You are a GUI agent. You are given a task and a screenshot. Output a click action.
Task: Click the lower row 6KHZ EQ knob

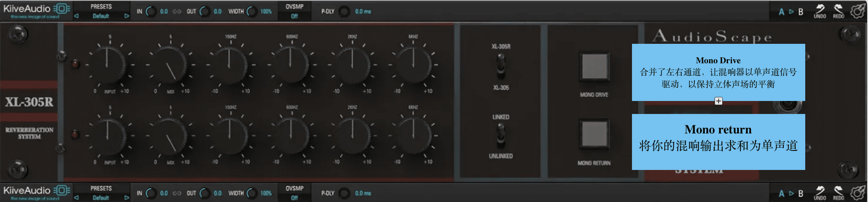413,135
